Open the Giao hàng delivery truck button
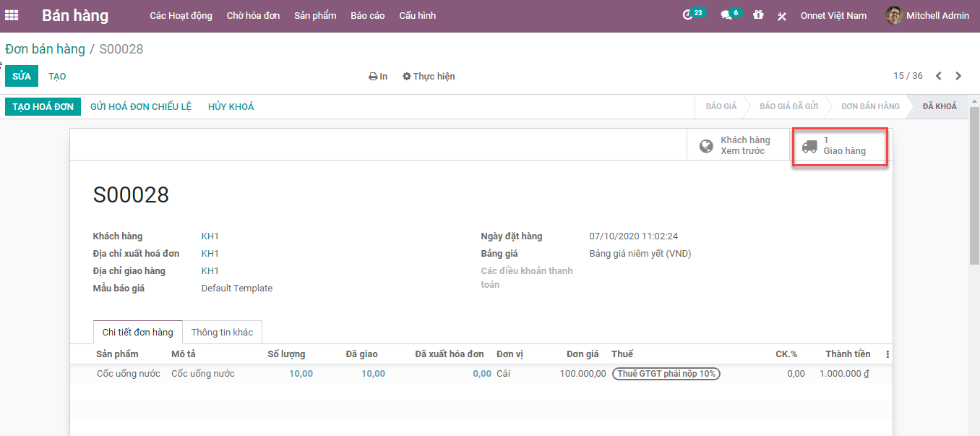980x436 pixels. [x=839, y=146]
